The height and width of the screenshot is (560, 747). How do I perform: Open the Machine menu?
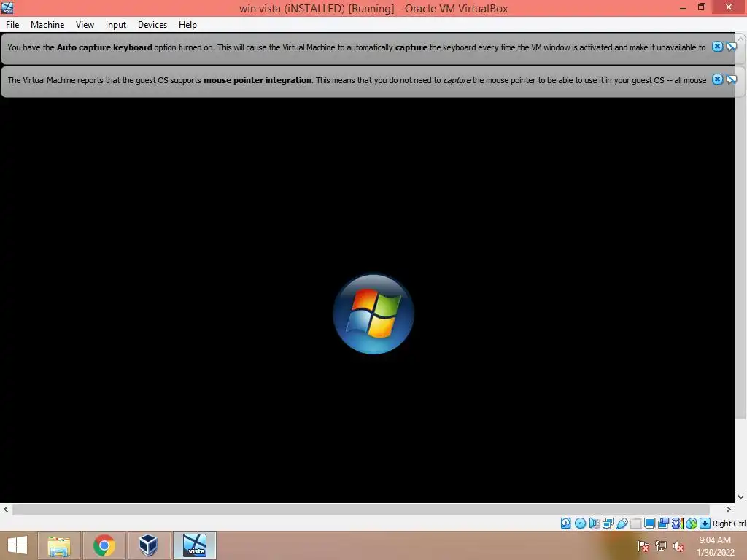47,25
